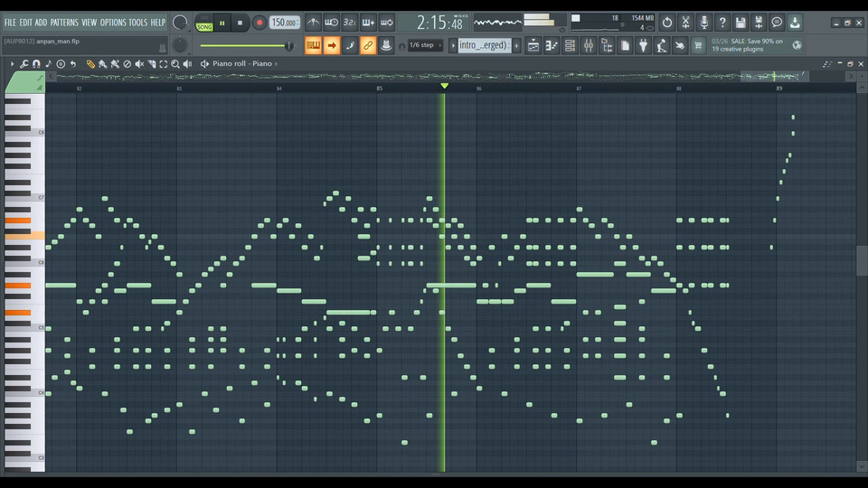The width and height of the screenshot is (868, 488).
Task: Open the OPTIONS menu
Action: (113, 23)
